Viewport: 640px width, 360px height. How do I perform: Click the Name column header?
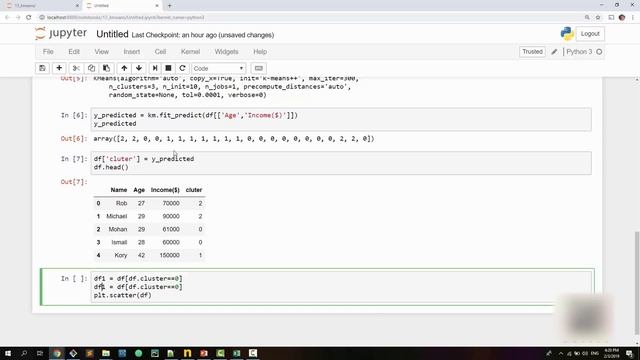point(119,190)
